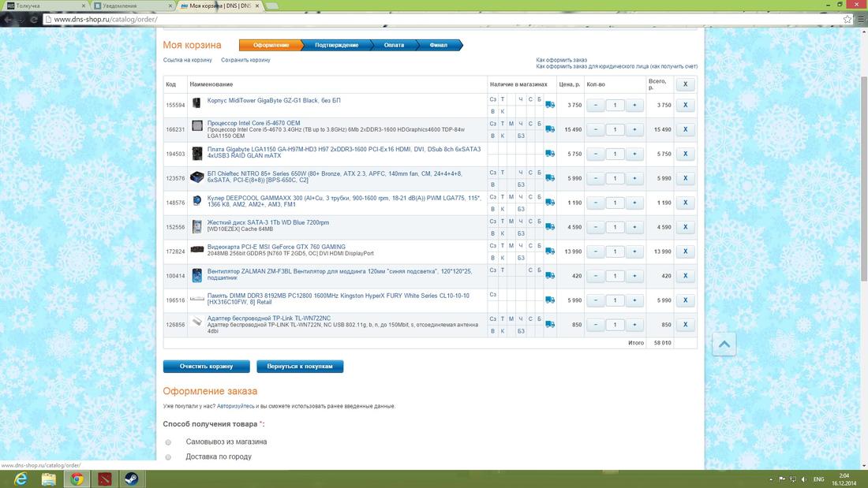Image resolution: width=868 pixels, height=488 pixels.
Task: Open Internet Explorer from taskbar
Action: pyautogui.click(x=21, y=479)
